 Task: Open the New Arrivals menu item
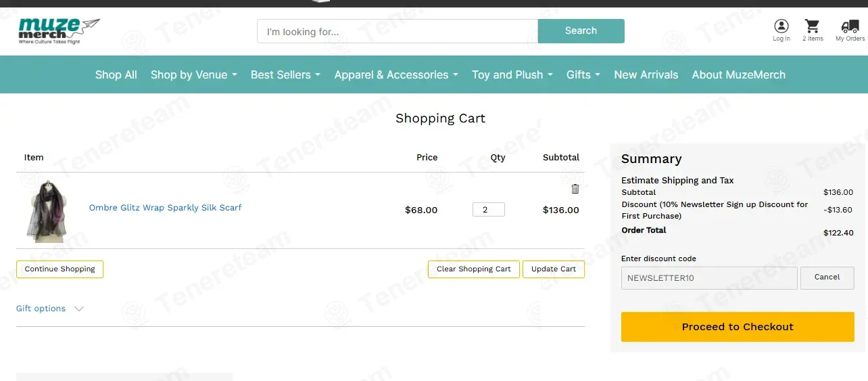pyautogui.click(x=646, y=74)
